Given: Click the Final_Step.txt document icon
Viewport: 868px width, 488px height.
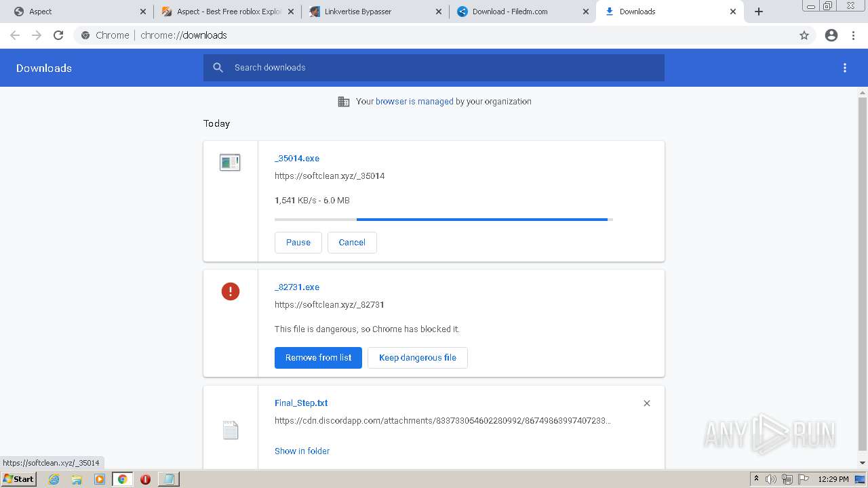Looking at the screenshot, I should pos(231,430).
